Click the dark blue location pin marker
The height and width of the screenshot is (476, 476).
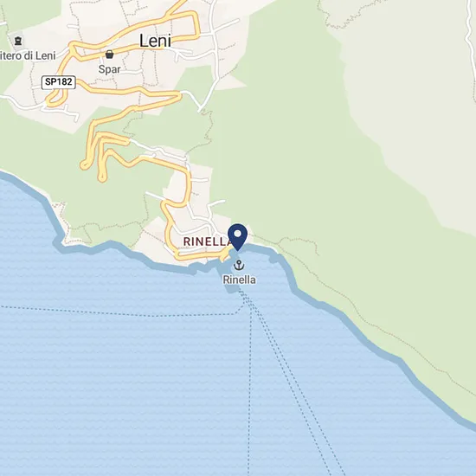click(x=238, y=237)
